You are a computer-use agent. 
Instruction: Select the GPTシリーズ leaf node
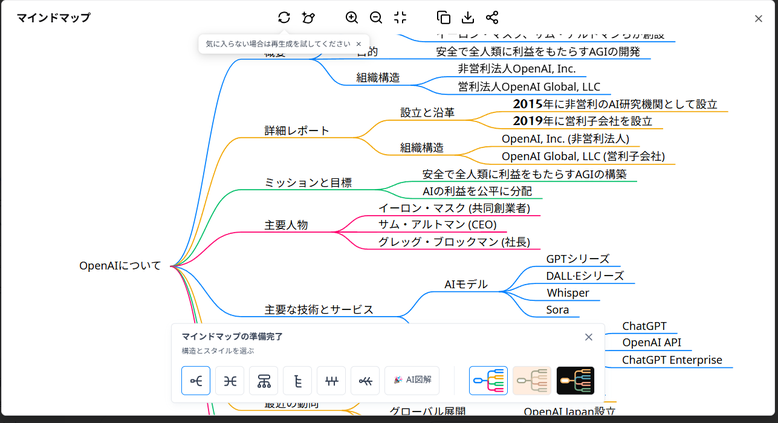578,259
